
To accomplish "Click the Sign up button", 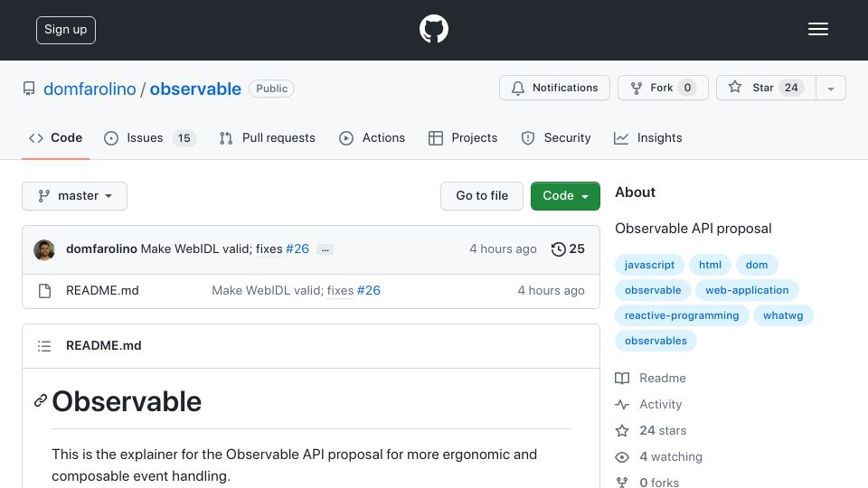I will coord(66,30).
